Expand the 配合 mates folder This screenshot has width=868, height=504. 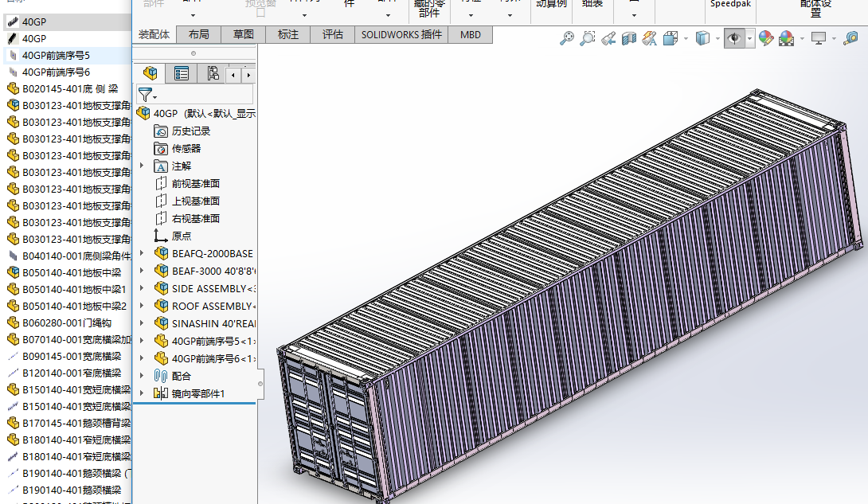(x=142, y=376)
